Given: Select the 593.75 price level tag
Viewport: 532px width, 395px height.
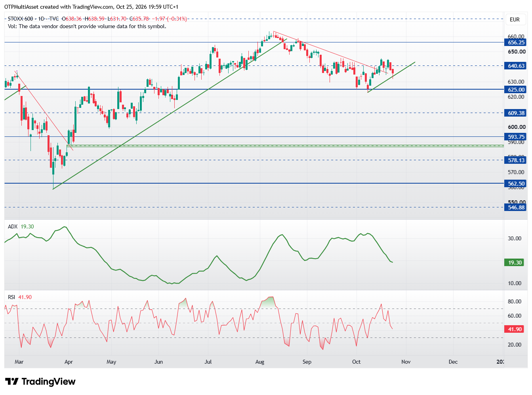Looking at the screenshot, I should pyautogui.click(x=516, y=137).
